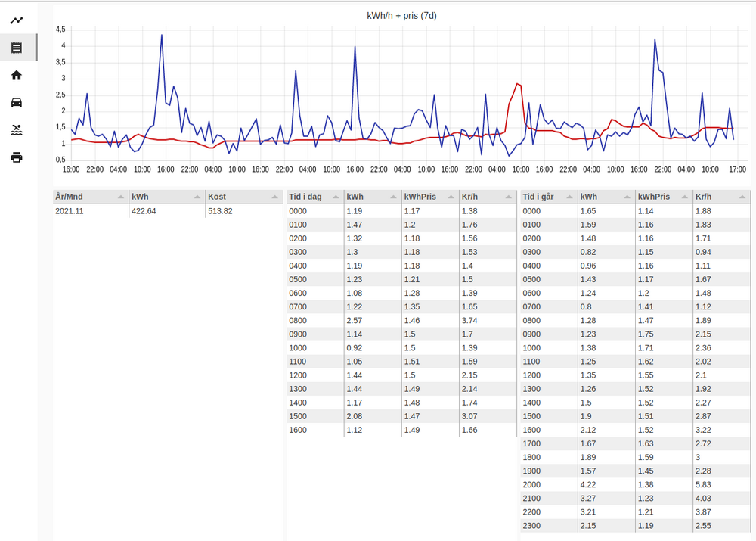The height and width of the screenshot is (541, 756).
Task: Select the 2021.11 monthly row
Action: pos(91,211)
